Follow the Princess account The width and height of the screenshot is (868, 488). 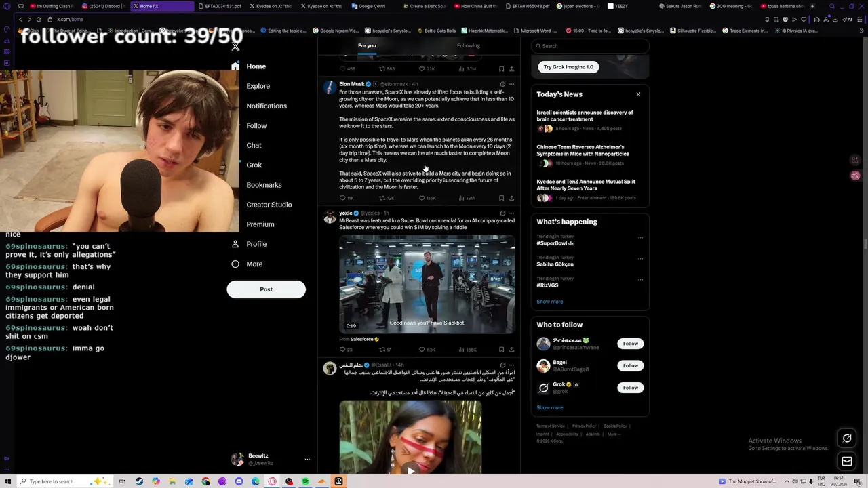[630, 344]
